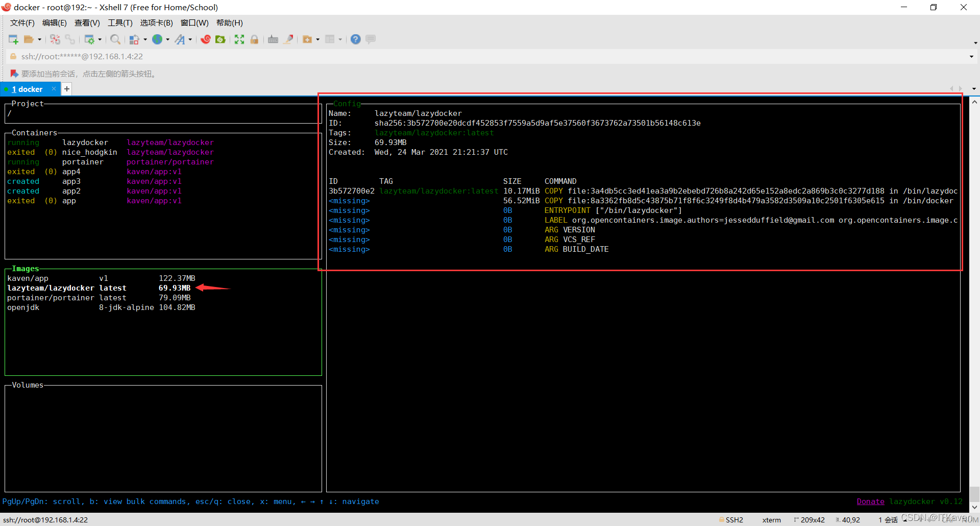Open the tab list dropdown arrow

974,89
